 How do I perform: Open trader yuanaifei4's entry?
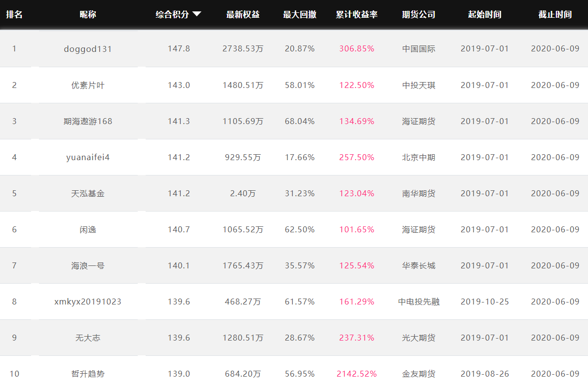coord(88,157)
